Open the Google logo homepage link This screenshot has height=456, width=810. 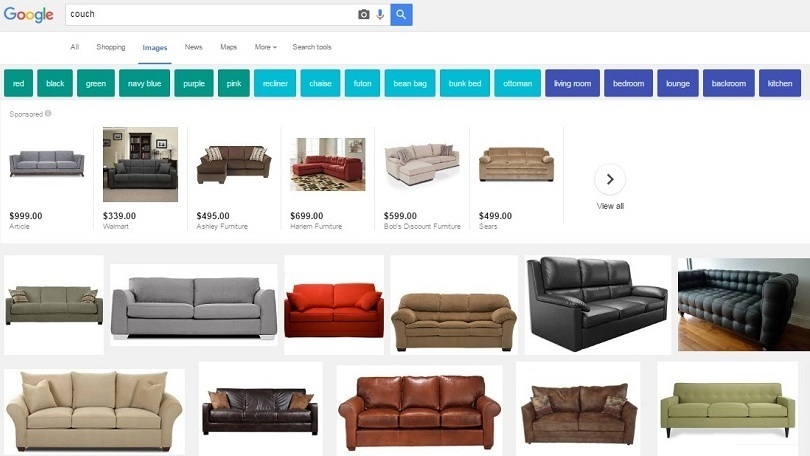28,14
